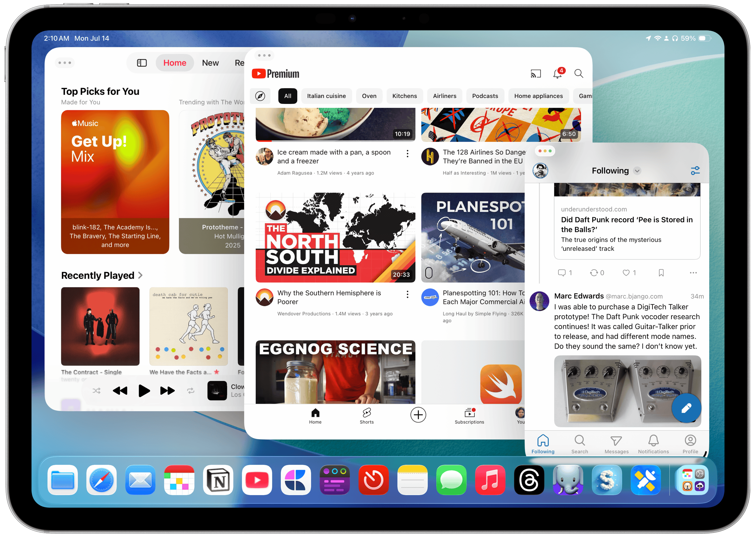
Task: Open Notifications tab in Following window
Action: point(653,444)
